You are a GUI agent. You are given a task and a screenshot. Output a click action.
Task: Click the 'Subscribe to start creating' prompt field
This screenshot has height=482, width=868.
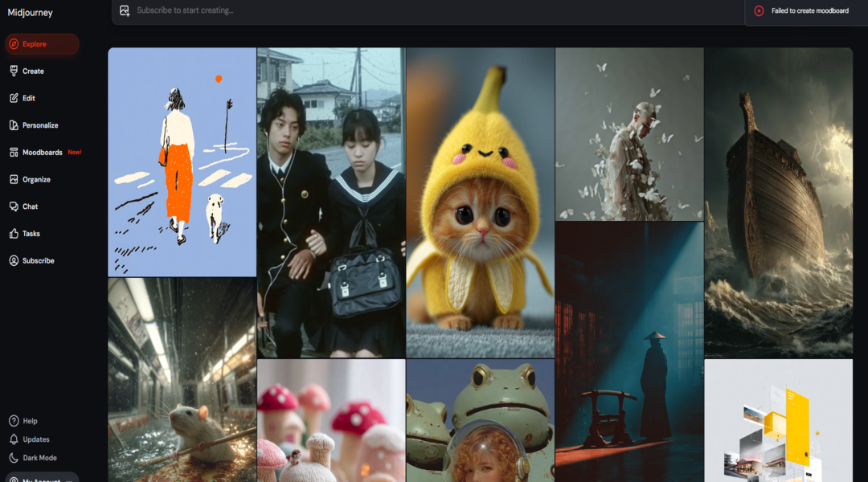[x=429, y=10]
